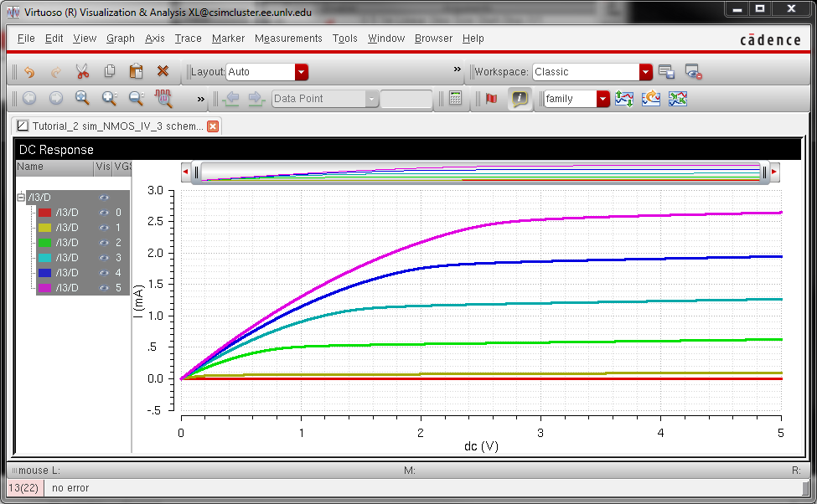Click the scissors Cut icon
Image resolution: width=817 pixels, height=504 pixels.
pyautogui.click(x=82, y=72)
